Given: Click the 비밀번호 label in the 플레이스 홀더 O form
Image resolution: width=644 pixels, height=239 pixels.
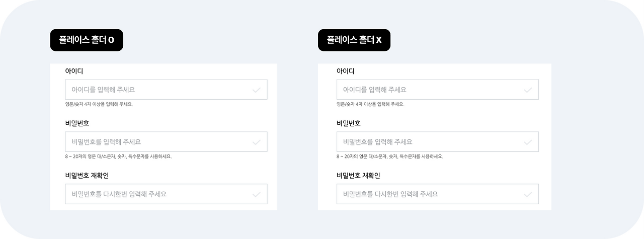Looking at the screenshot, I should pos(77,123).
